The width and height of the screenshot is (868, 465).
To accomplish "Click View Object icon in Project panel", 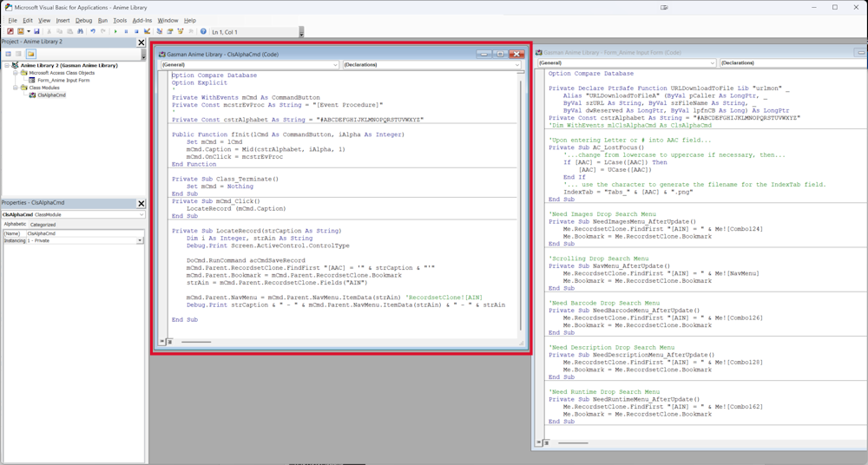I will click(19, 54).
